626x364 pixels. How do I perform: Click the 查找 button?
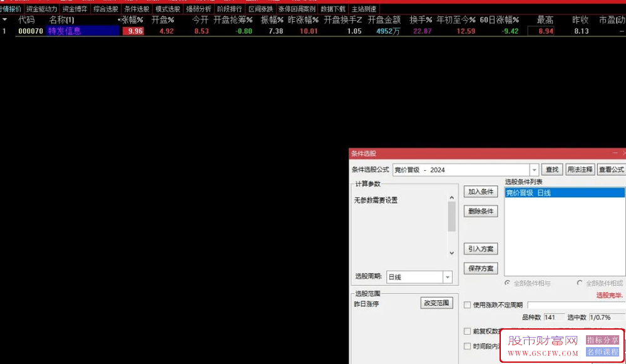tap(552, 169)
